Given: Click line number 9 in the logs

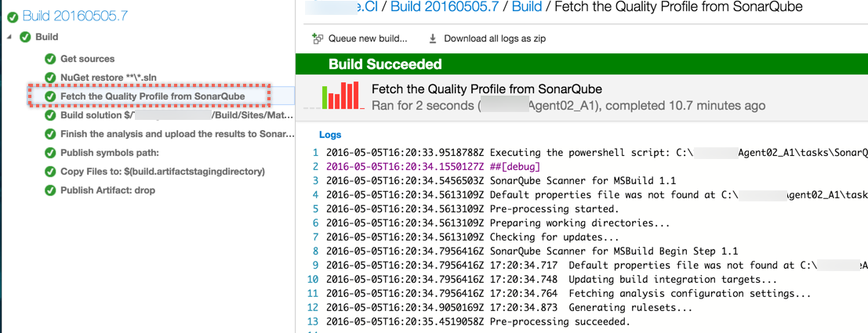Looking at the screenshot, I should (315, 266).
